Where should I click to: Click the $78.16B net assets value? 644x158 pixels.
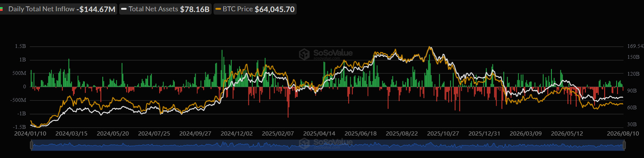click(x=195, y=9)
